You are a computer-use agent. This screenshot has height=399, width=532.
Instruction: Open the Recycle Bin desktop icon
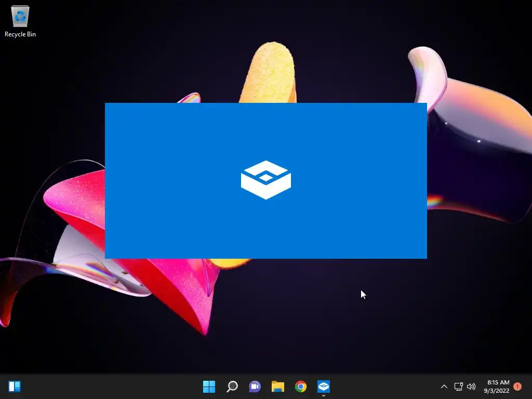(20, 21)
